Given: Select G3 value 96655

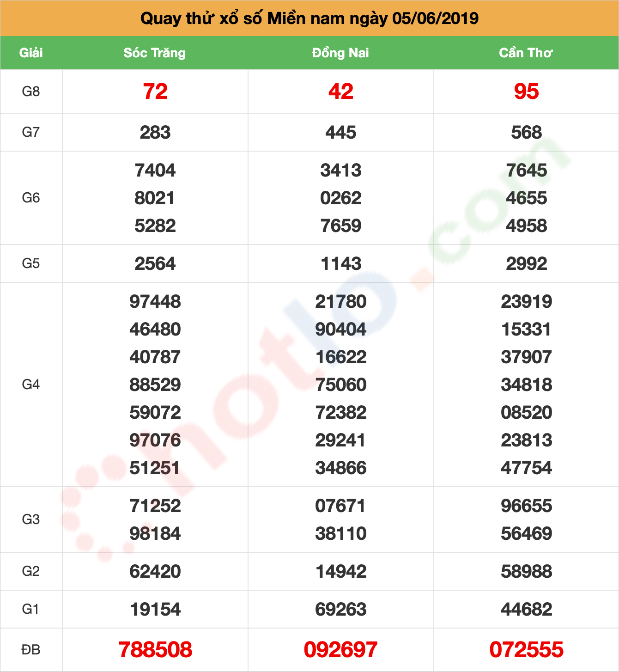Looking at the screenshot, I should 527,506.
